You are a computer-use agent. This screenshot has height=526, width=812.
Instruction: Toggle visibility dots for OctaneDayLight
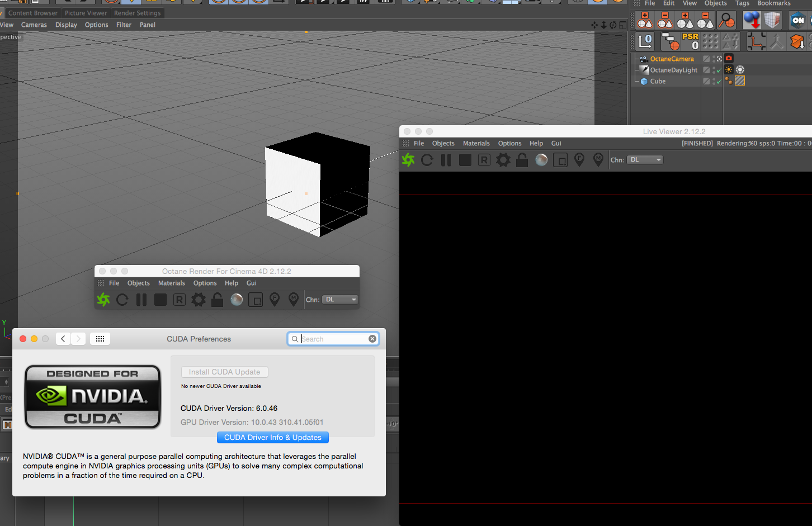(x=714, y=70)
